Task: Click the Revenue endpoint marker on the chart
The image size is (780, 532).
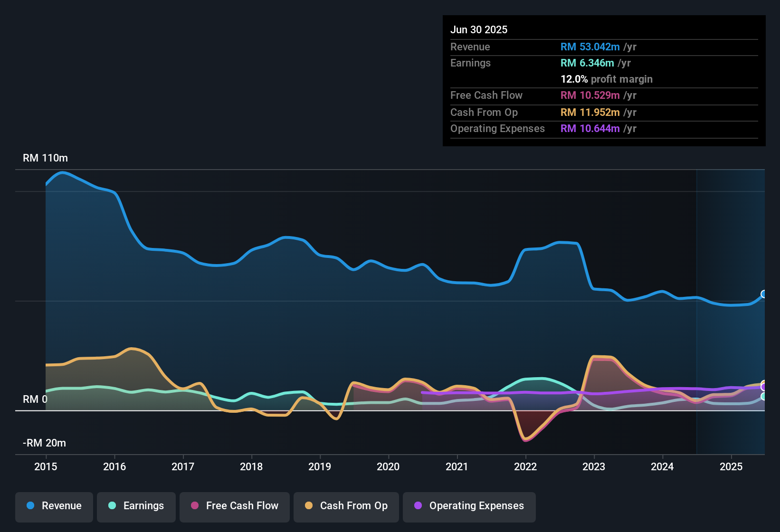Action: [x=763, y=294]
